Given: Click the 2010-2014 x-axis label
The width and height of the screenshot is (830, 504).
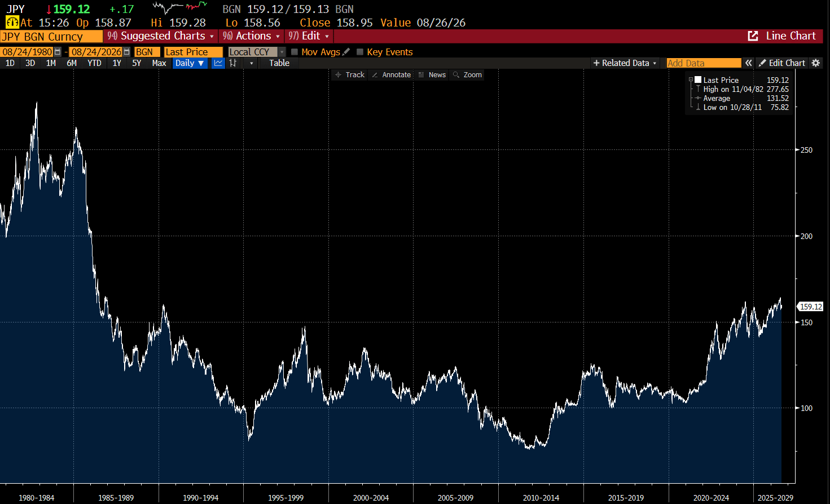Looking at the screenshot, I should click(541, 498).
